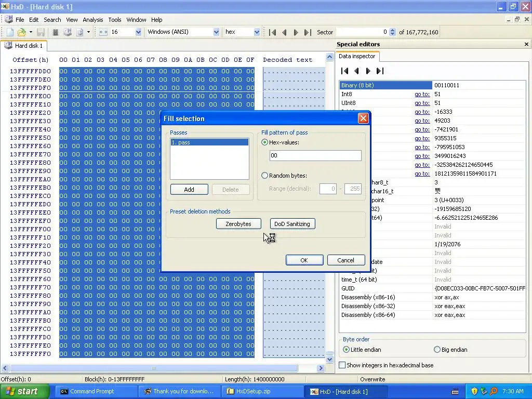The height and width of the screenshot is (399, 532).
Task: Confirm fill with the OK button
Action: [304, 260]
